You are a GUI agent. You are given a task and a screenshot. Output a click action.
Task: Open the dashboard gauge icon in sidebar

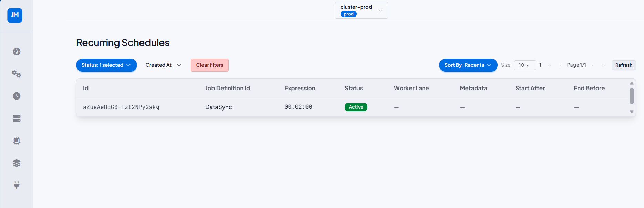17,52
